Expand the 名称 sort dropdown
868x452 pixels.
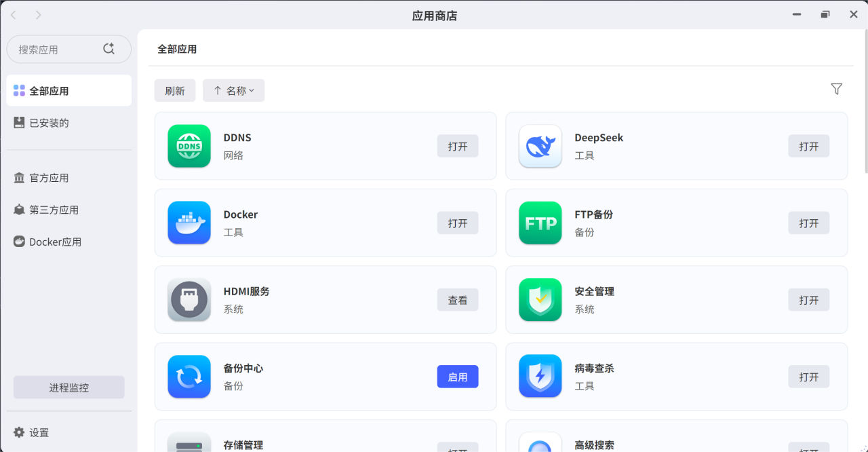[233, 90]
